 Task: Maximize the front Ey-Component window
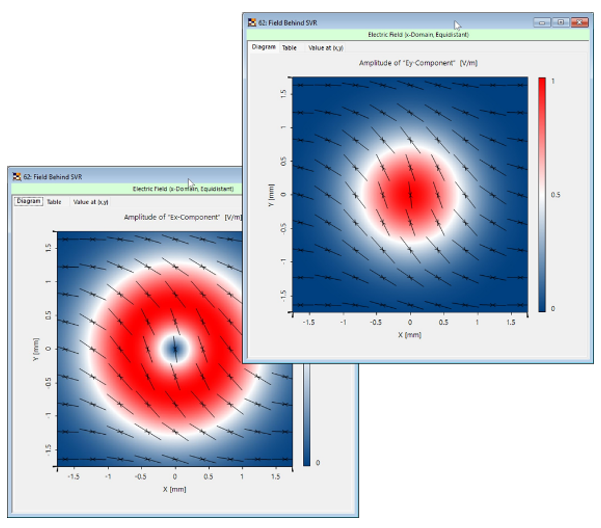(560, 21)
